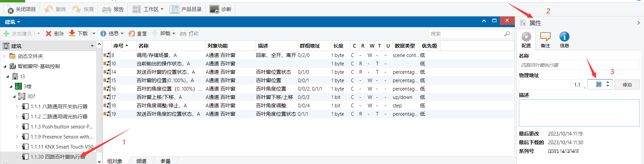Open the 报告 report printer icon
The width and height of the screenshot is (644, 164).
point(107,9)
